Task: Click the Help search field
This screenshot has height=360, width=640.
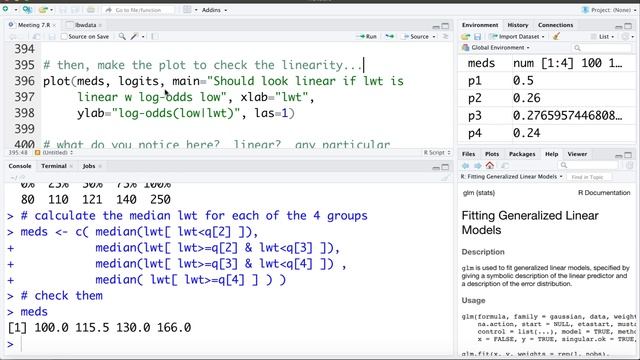Action: pos(588,165)
